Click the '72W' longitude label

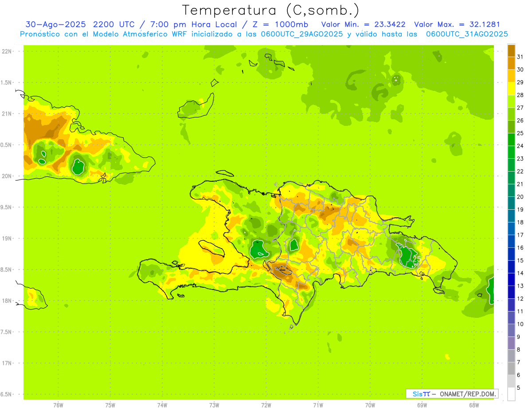pos(266,405)
